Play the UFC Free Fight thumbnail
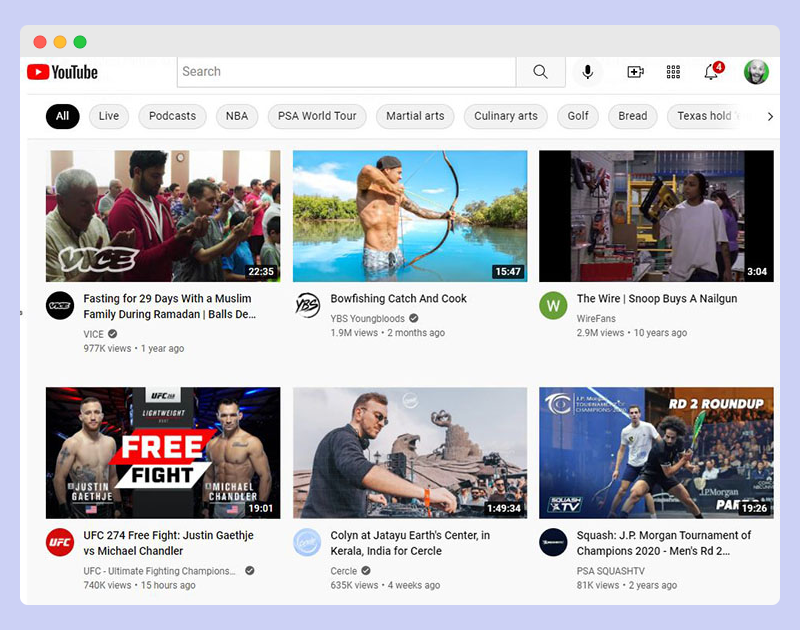The width and height of the screenshot is (800, 630). click(163, 453)
